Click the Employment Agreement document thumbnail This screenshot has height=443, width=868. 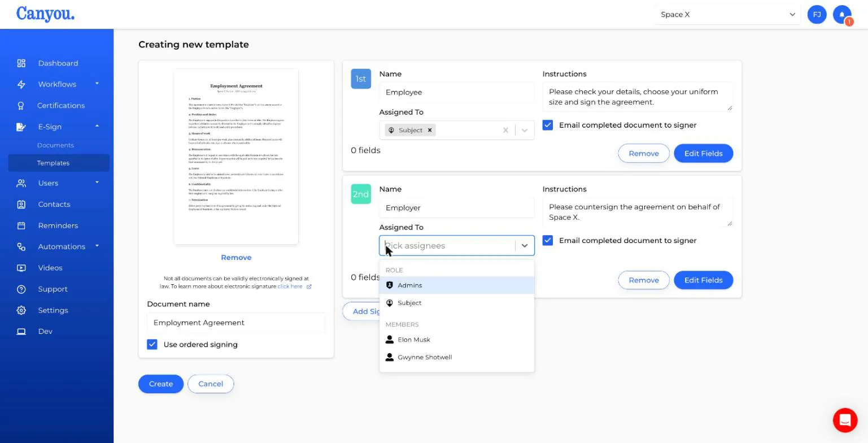point(236,157)
